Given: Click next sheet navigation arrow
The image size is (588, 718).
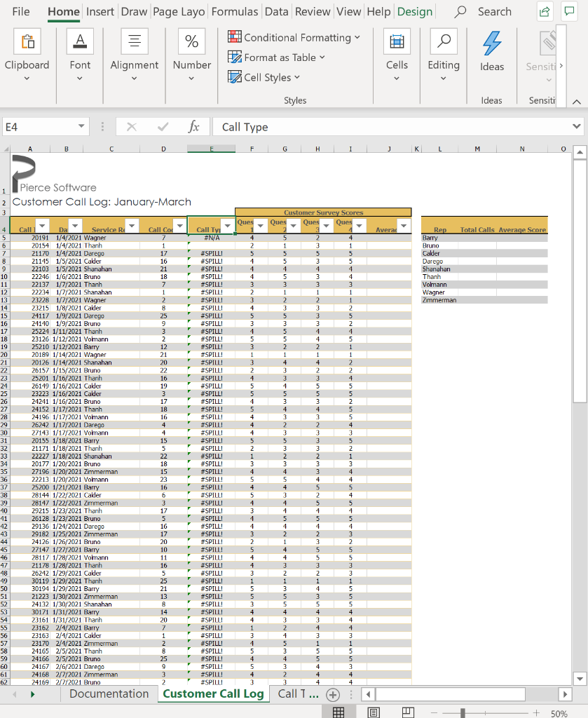Looking at the screenshot, I should point(32,694).
